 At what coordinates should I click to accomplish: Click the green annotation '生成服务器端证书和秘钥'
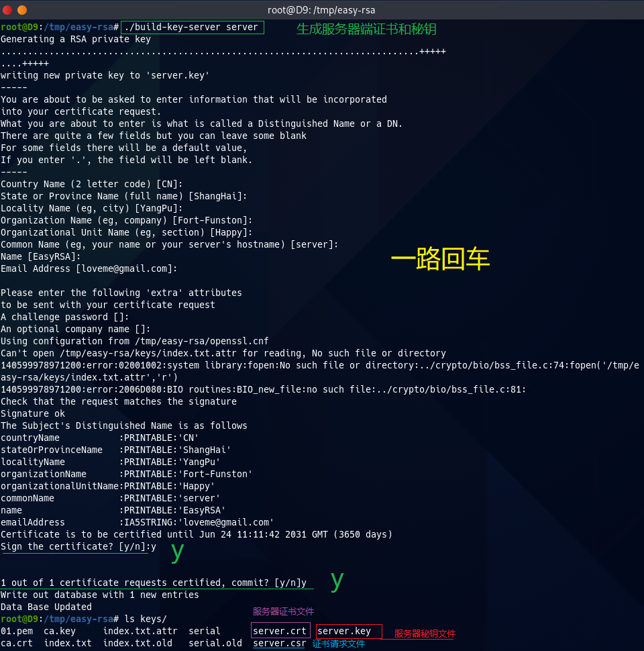[366, 29]
